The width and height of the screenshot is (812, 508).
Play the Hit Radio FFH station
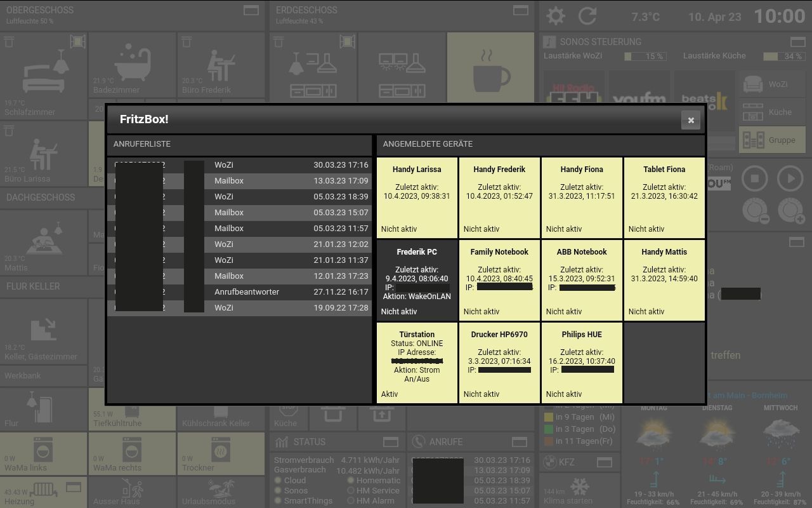573,88
